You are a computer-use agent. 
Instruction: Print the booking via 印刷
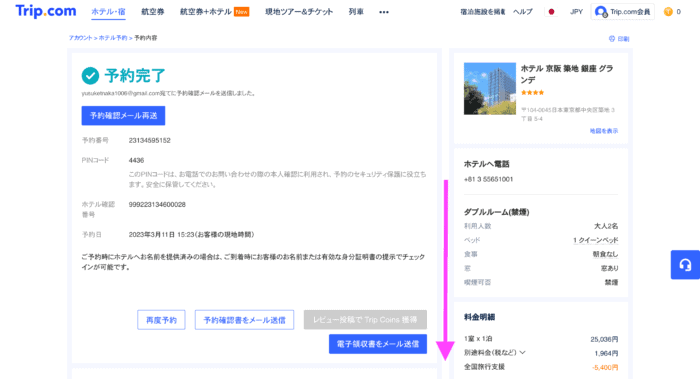[x=619, y=39]
